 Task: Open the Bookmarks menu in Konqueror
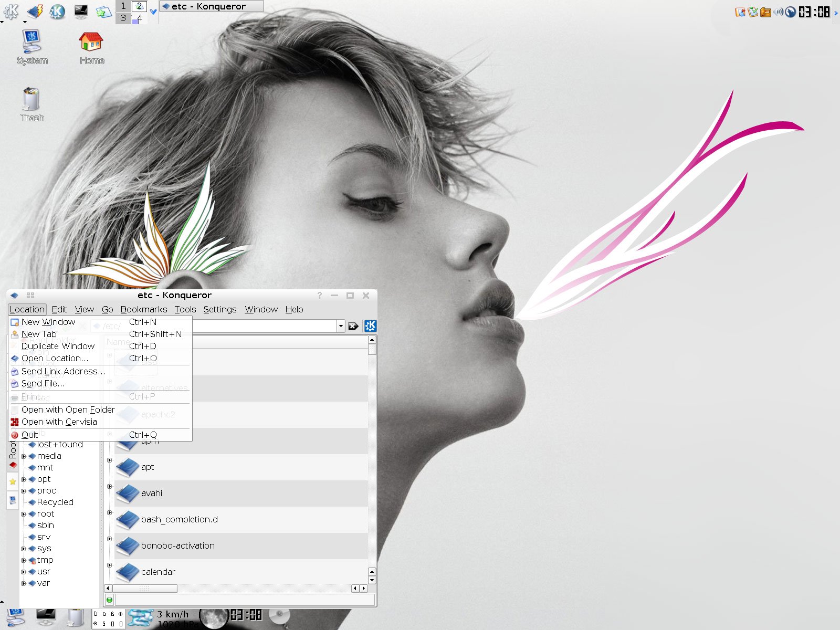tap(144, 309)
